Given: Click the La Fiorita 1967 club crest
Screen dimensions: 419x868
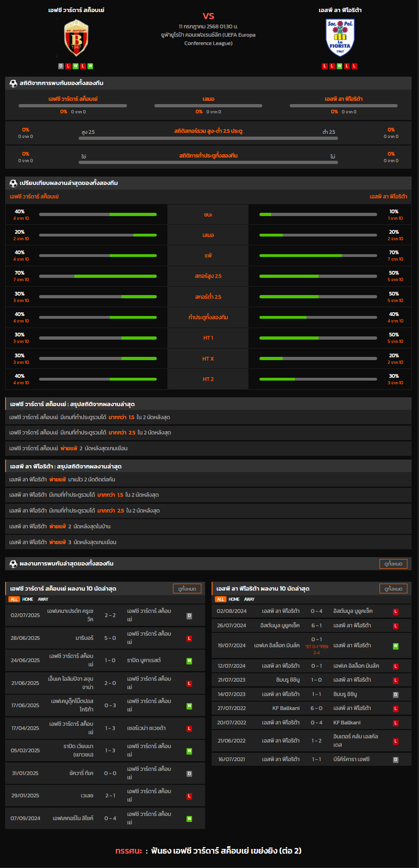Looking at the screenshot, I should click(x=340, y=38).
